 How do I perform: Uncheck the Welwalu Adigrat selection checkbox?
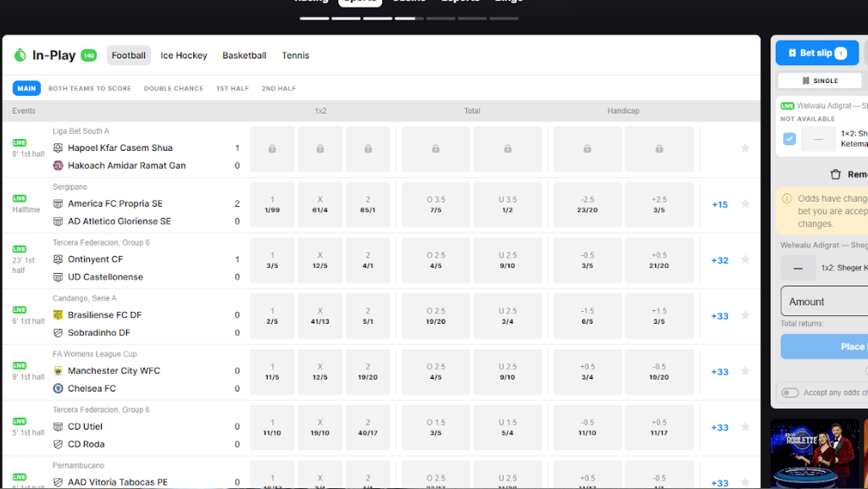[x=790, y=138]
